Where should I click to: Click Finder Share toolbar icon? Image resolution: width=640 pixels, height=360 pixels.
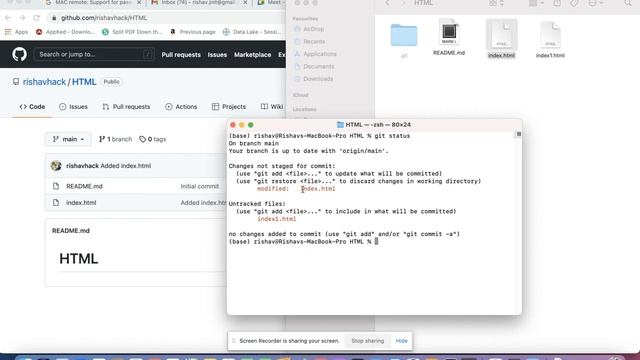point(557,3)
